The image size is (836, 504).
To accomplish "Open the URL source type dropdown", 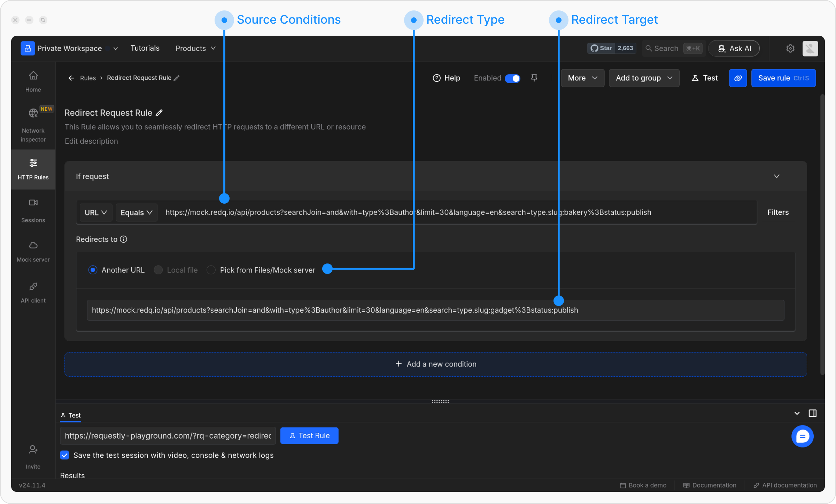I will (95, 212).
